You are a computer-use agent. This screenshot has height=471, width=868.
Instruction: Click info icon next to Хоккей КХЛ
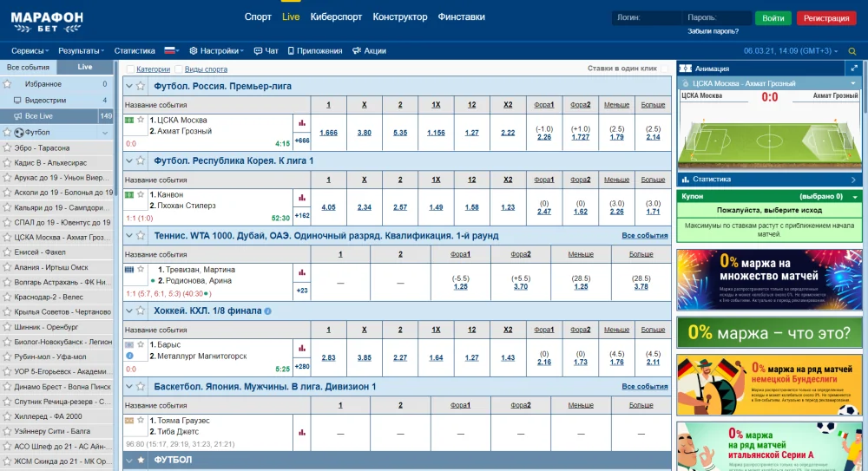tap(267, 311)
